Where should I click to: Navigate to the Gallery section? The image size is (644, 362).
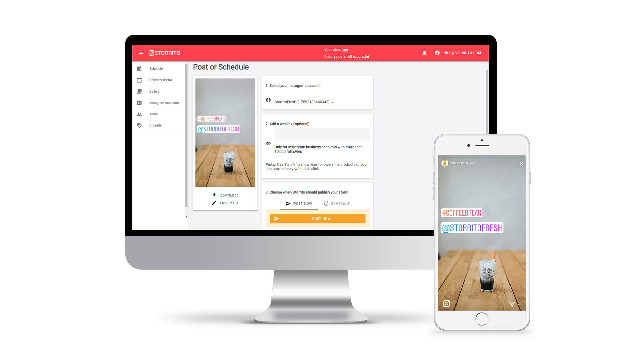click(154, 91)
